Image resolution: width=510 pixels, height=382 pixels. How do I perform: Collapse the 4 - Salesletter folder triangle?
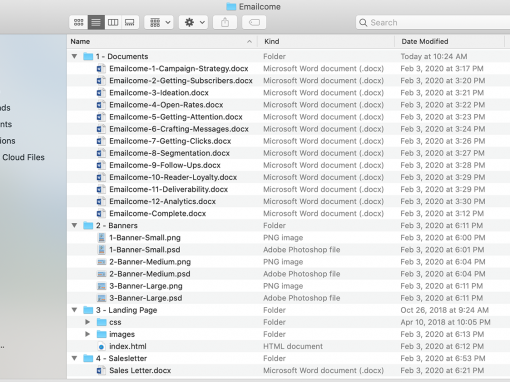coord(74,358)
